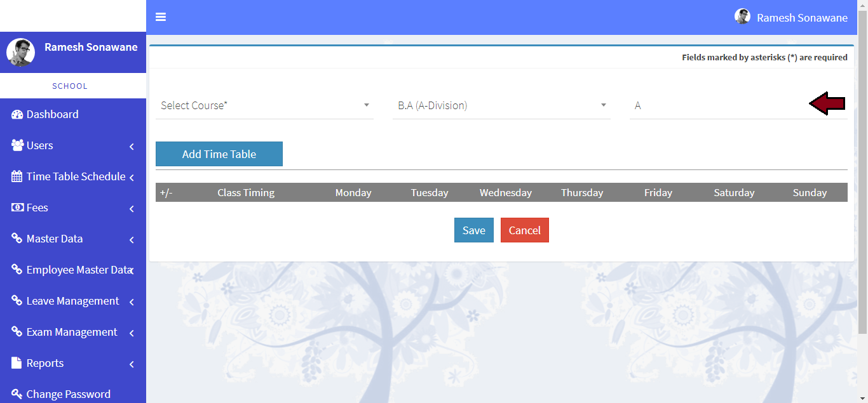Click the Add Time Table button
The image size is (868, 403).
(x=219, y=154)
